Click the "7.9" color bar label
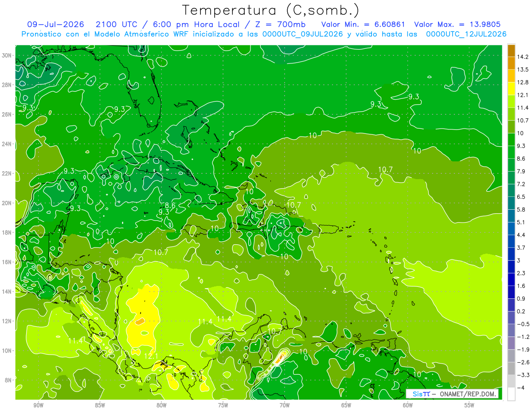 (520, 172)
